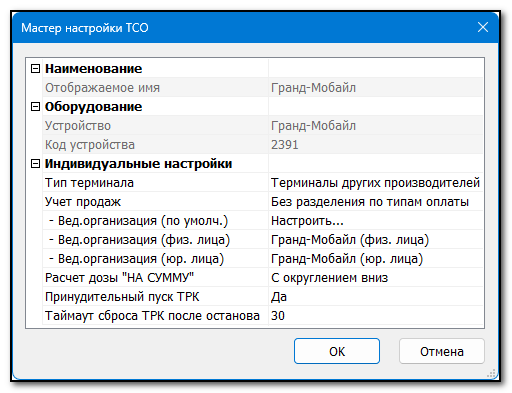This screenshot has height=393, width=512.
Task: Select the Учет продаж value field
Action: (x=376, y=202)
